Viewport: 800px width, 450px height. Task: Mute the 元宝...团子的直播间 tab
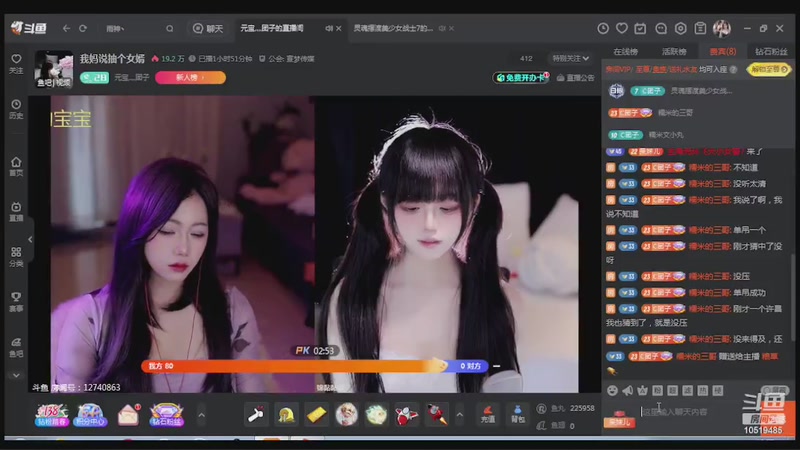tap(329, 29)
